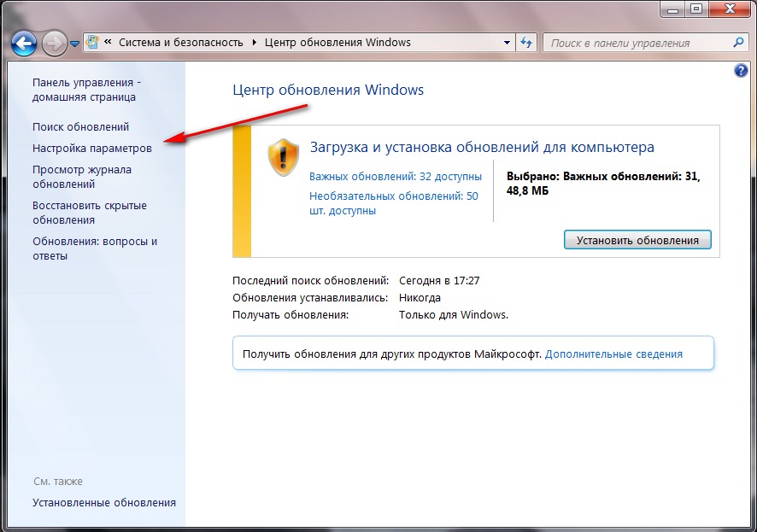Viewport: 757px width, 532px height.
Task: Open 'Просмотр журнала обновлений'
Action: pyautogui.click(x=82, y=177)
